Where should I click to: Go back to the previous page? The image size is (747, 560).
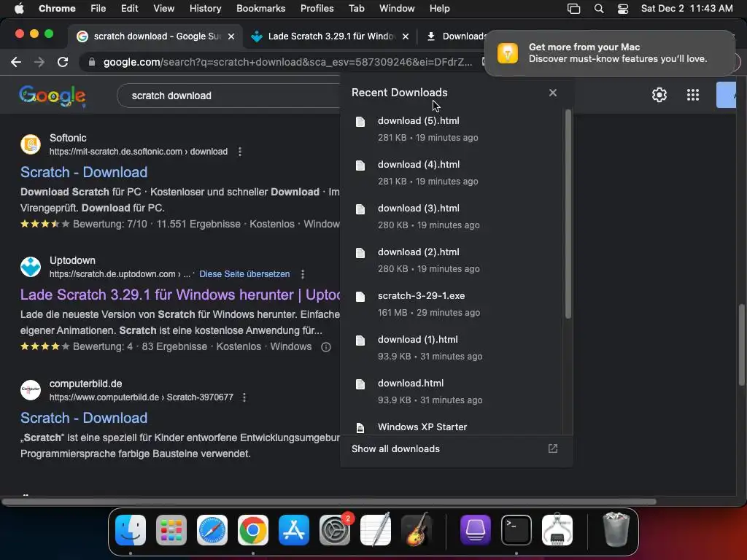point(16,62)
